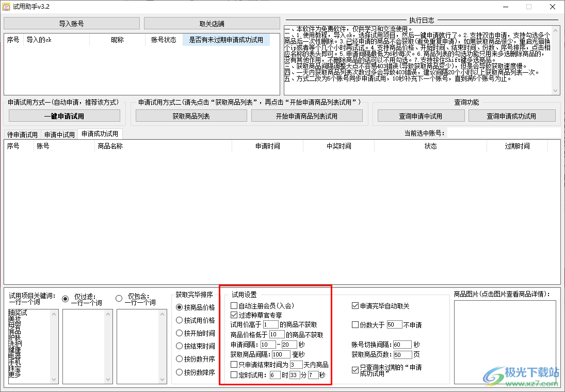Viewport: 565px width, 392px height.
Task: Click 定时试用 hour field
Action: pos(275,374)
